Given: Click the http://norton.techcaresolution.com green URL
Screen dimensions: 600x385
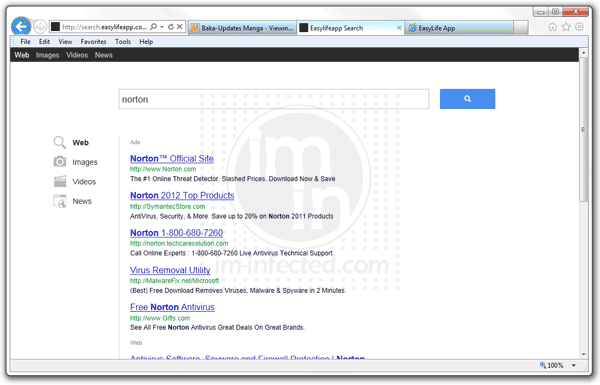Looking at the screenshot, I should (x=179, y=243).
